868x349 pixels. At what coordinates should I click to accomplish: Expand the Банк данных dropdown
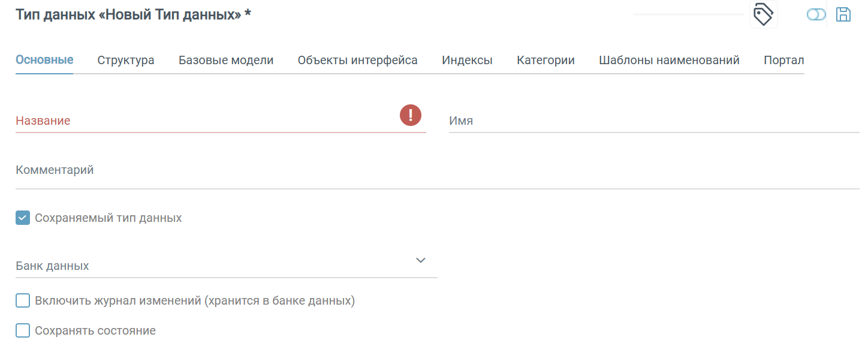(x=420, y=260)
